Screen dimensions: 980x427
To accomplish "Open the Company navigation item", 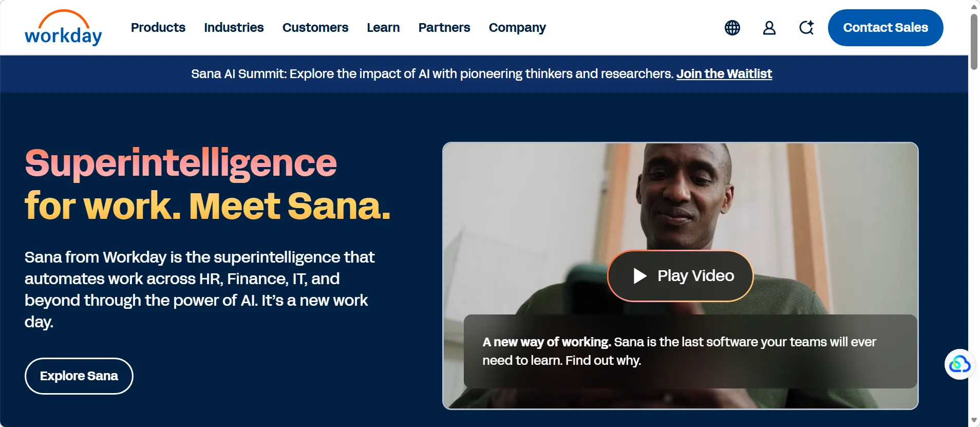I will 517,28.
